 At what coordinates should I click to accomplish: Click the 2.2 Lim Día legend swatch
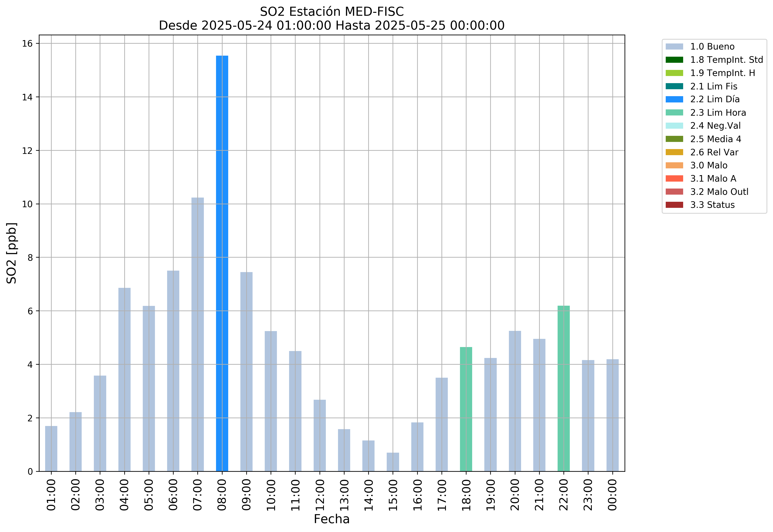pyautogui.click(x=674, y=99)
